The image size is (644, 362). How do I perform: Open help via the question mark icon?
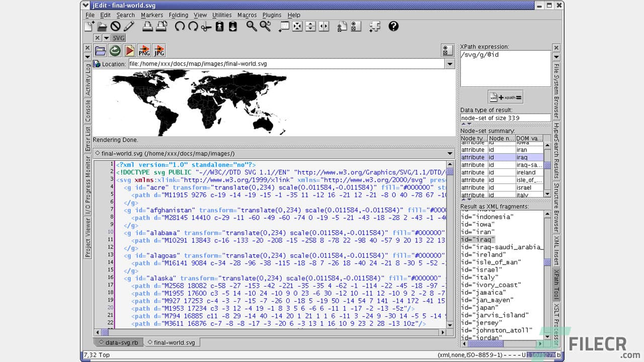click(x=393, y=27)
